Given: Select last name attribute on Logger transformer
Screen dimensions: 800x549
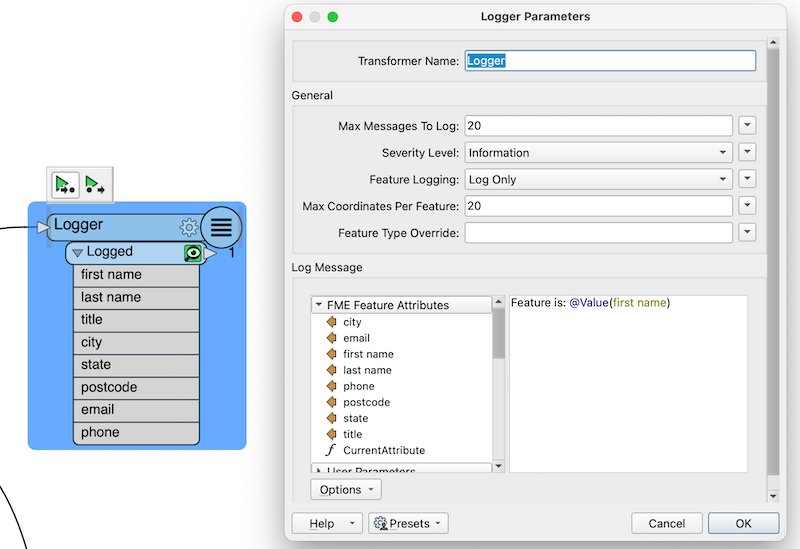Looking at the screenshot, I should 136,297.
